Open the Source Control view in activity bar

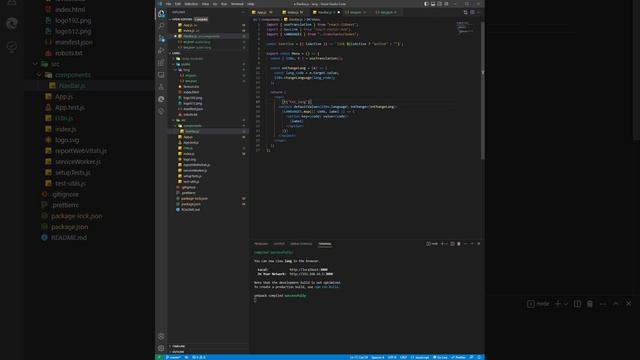pyautogui.click(x=161, y=38)
